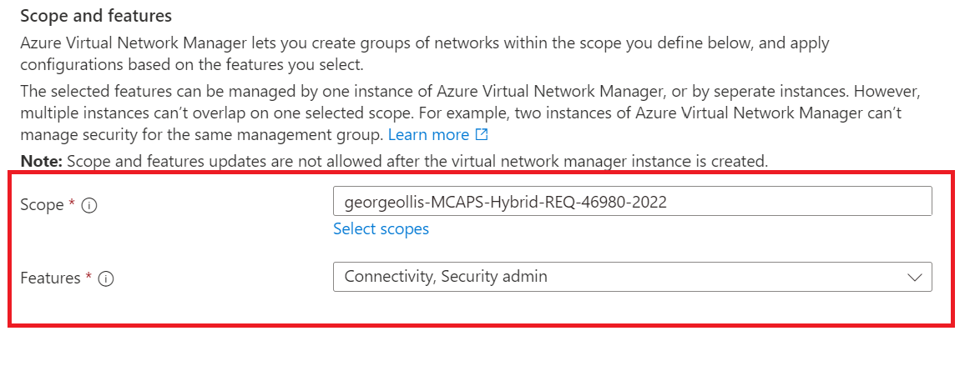Click the Features field label

pyautogui.click(x=50, y=278)
